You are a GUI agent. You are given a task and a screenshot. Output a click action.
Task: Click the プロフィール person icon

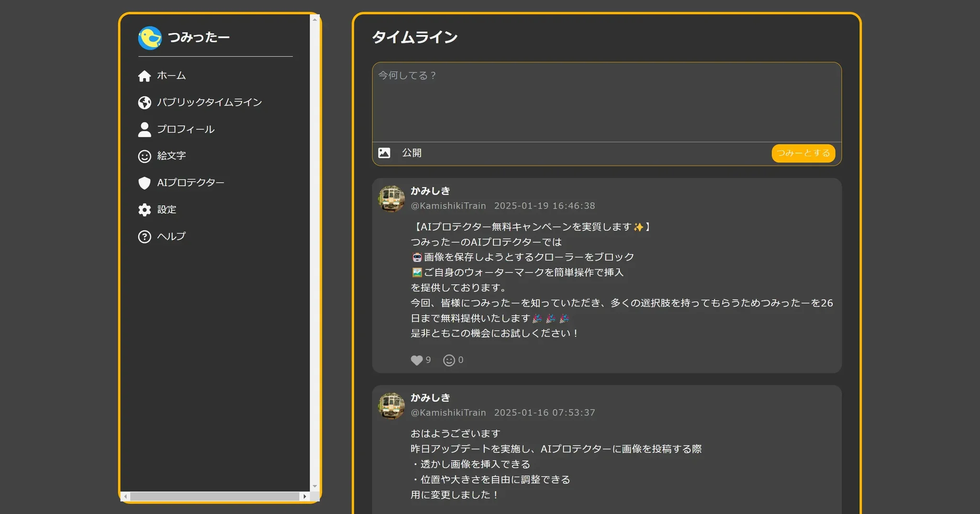point(145,129)
